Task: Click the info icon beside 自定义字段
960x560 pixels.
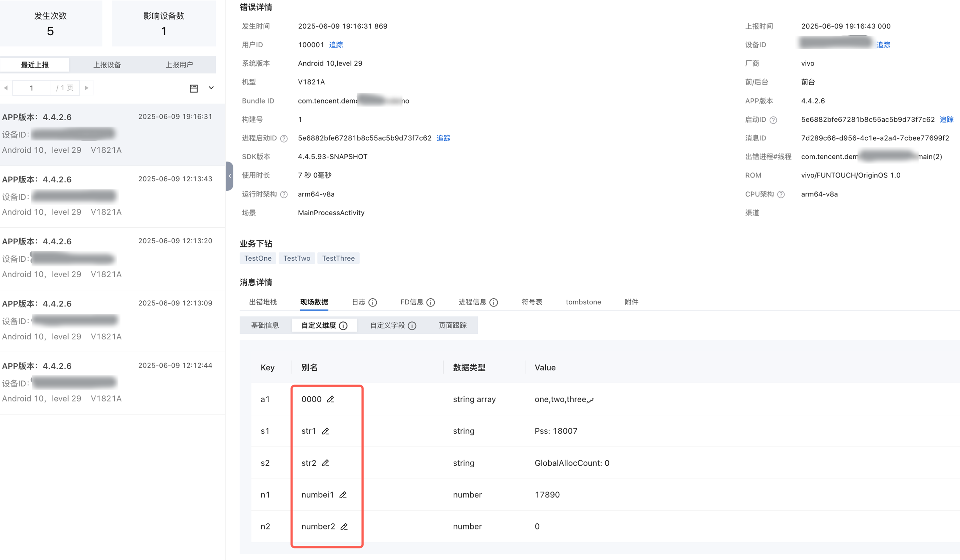Action: pos(412,326)
